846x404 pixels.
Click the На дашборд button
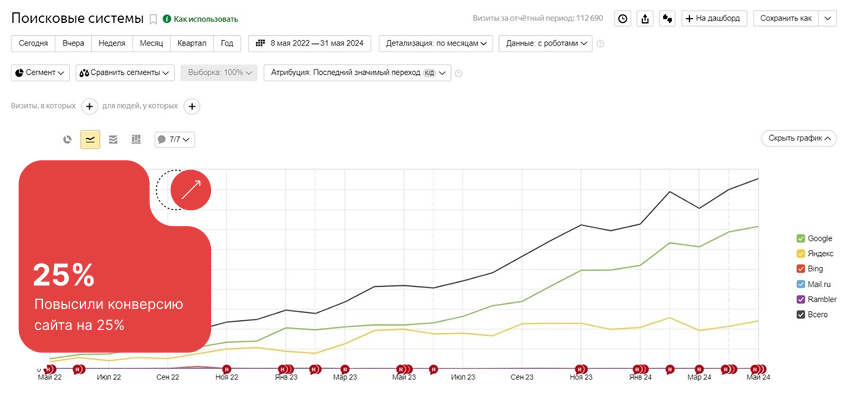pos(715,18)
